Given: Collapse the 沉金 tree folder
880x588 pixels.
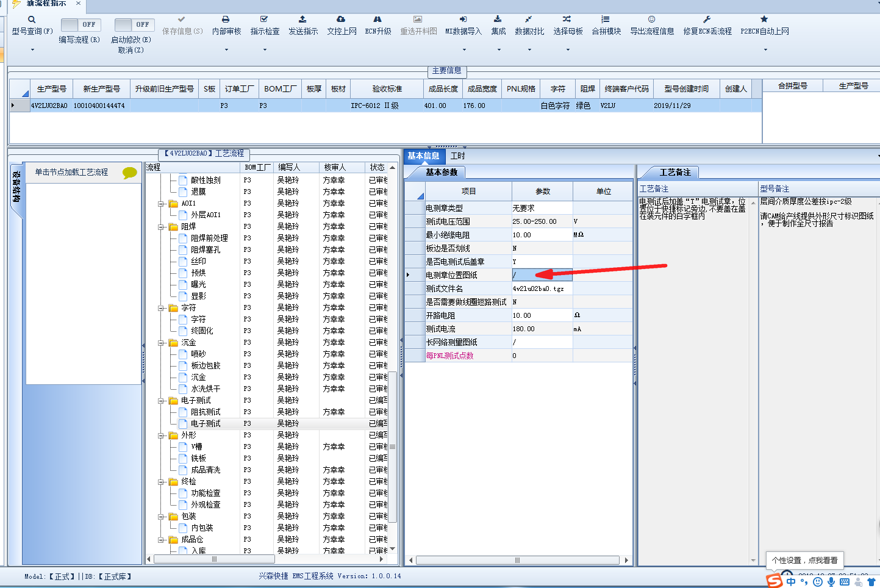Looking at the screenshot, I should (162, 343).
